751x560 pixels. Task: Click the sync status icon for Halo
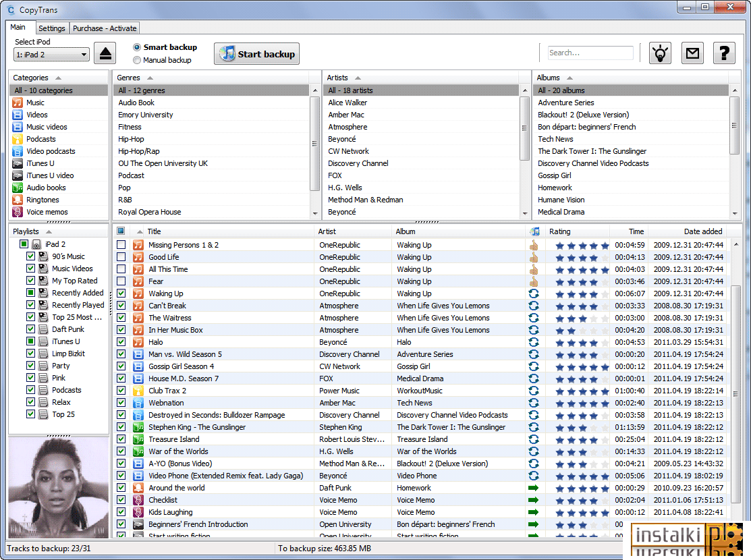(534, 342)
